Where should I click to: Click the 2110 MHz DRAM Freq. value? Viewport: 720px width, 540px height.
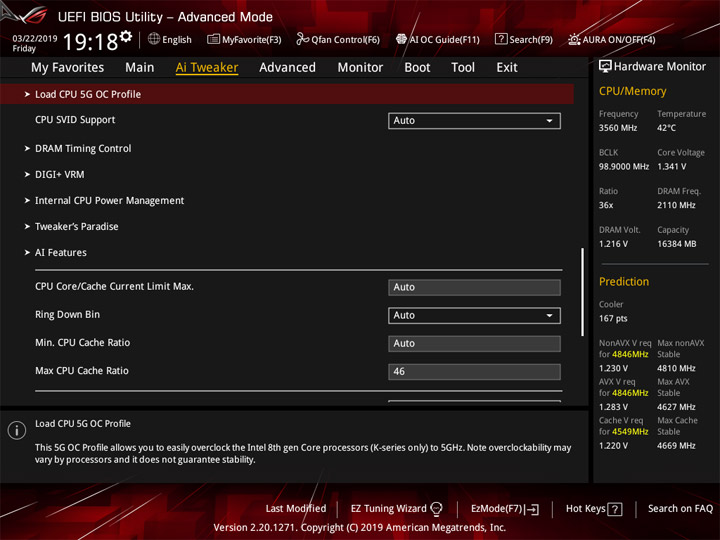pyautogui.click(x=676, y=205)
